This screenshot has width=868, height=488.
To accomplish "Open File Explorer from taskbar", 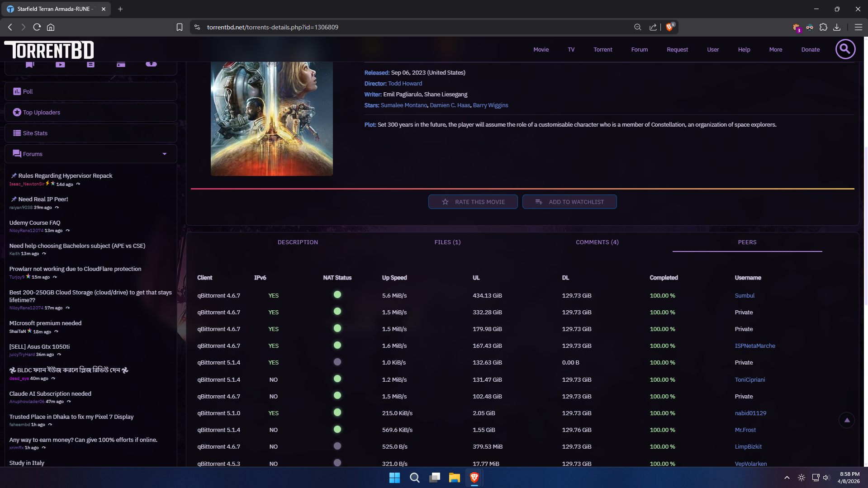I will coord(454,478).
